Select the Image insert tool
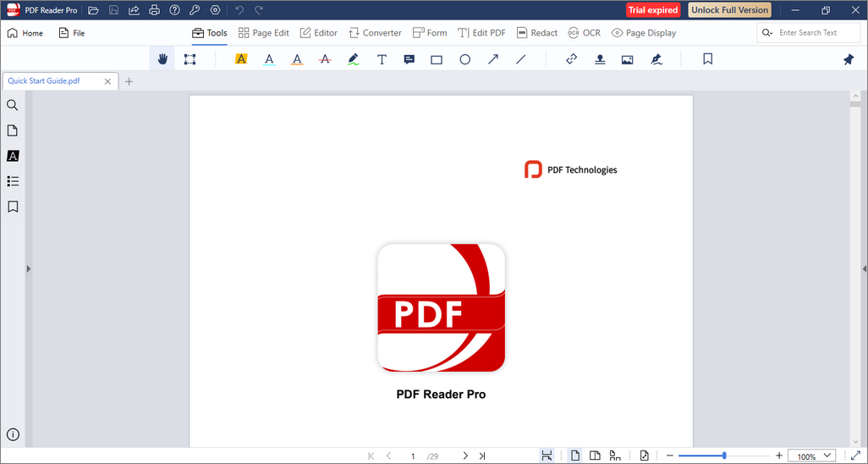 [627, 59]
